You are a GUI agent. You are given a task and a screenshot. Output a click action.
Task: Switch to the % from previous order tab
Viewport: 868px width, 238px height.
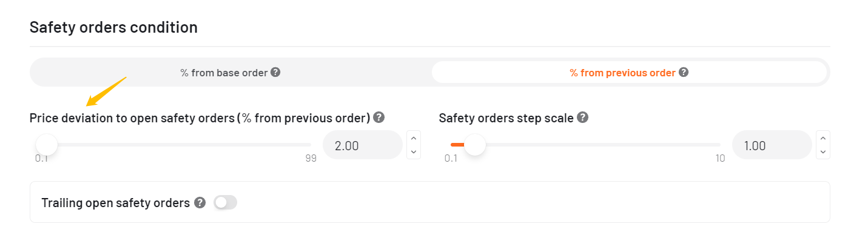click(629, 73)
